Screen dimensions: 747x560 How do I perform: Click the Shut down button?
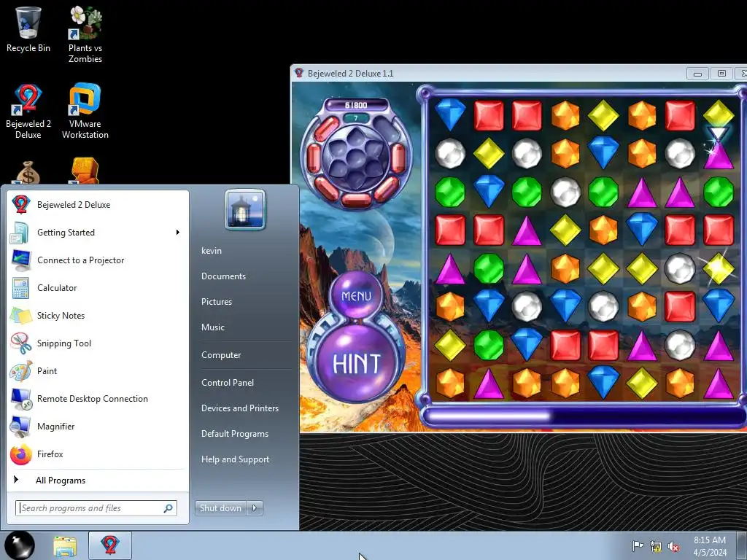(x=221, y=508)
